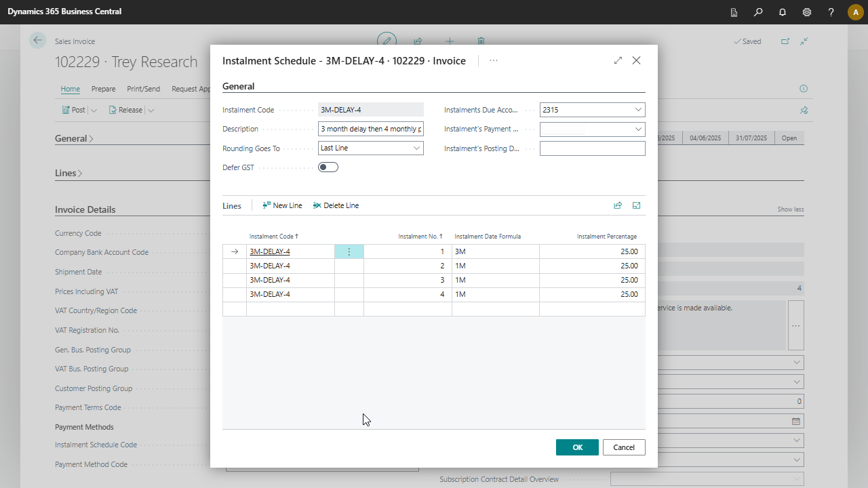The image size is (868, 488).
Task: Click the Post action
Action: [x=74, y=110]
